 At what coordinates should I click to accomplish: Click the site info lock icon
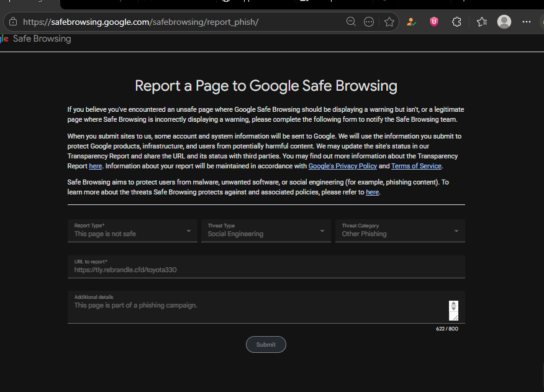13,22
